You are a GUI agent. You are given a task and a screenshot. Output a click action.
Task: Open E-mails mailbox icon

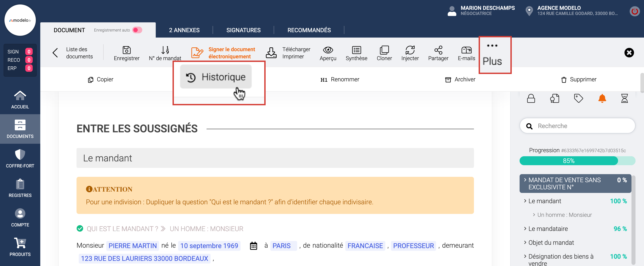(466, 50)
